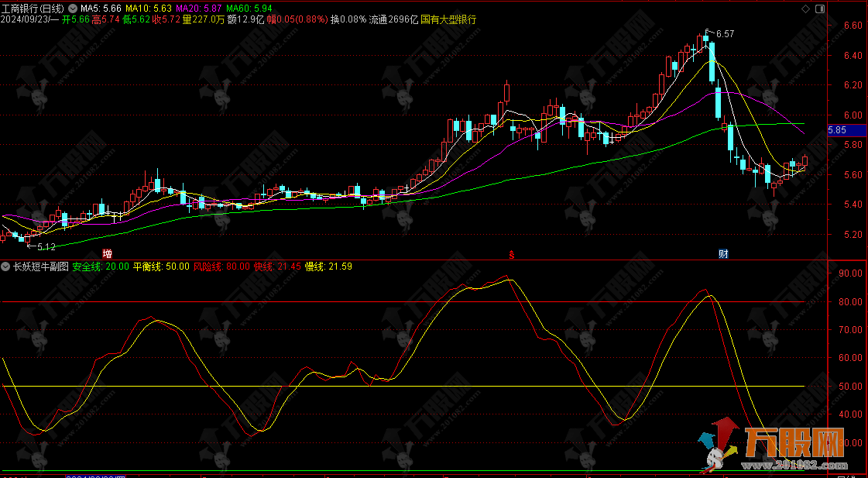Click the S event marker

[x=512, y=254]
